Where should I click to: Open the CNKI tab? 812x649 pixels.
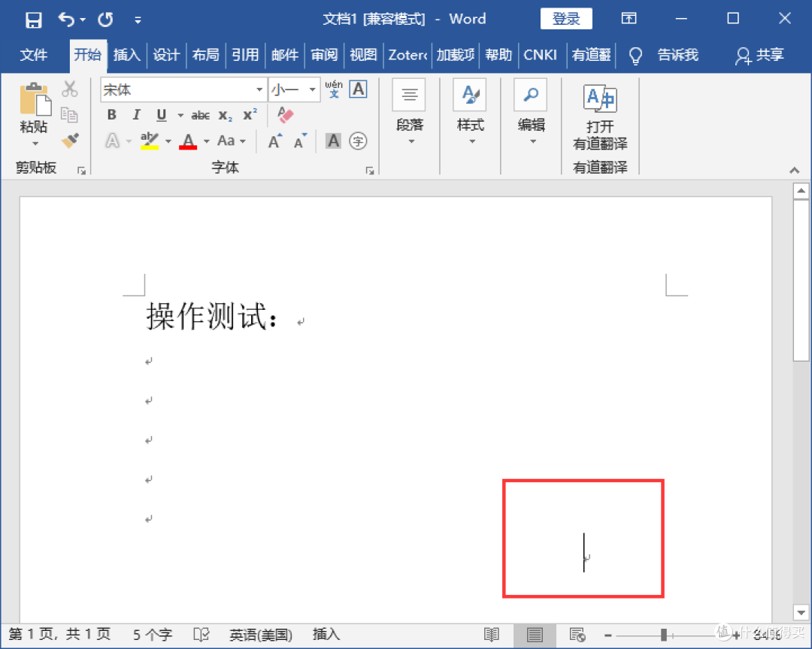[540, 55]
